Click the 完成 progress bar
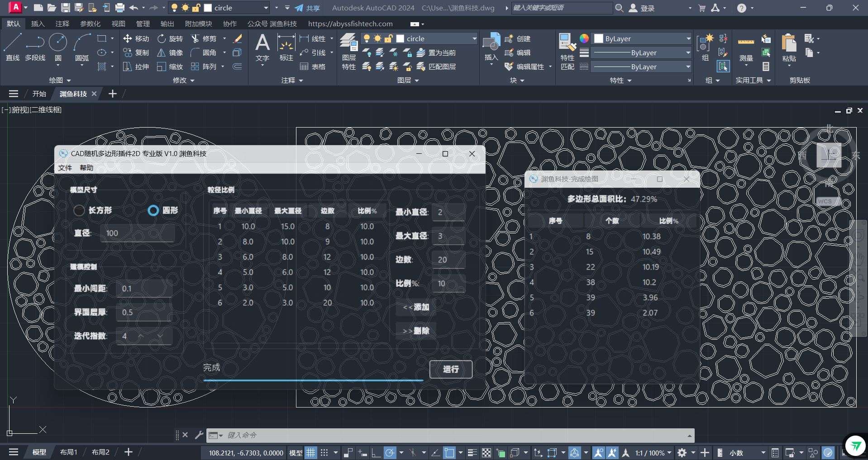Screen dimensions: 868x460 click(x=313, y=380)
